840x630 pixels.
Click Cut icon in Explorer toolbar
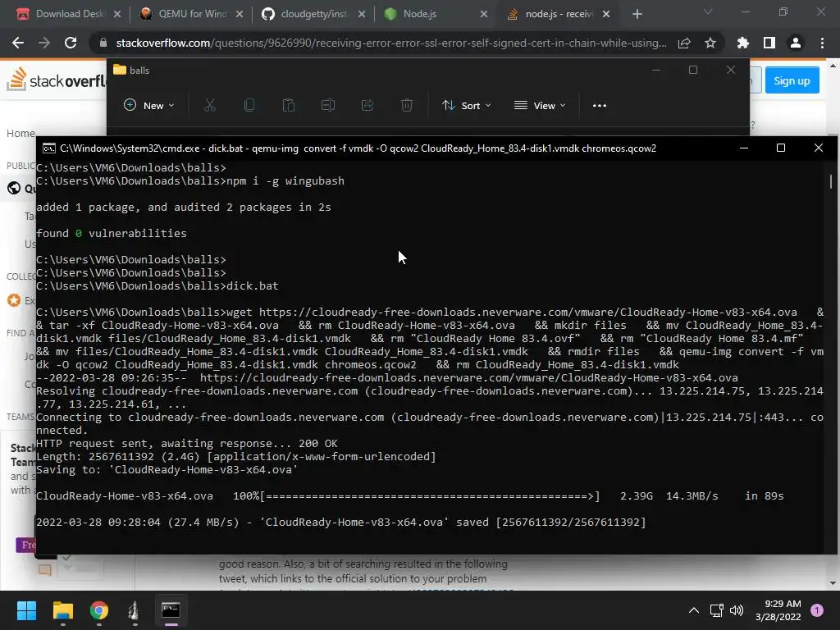coord(209,106)
